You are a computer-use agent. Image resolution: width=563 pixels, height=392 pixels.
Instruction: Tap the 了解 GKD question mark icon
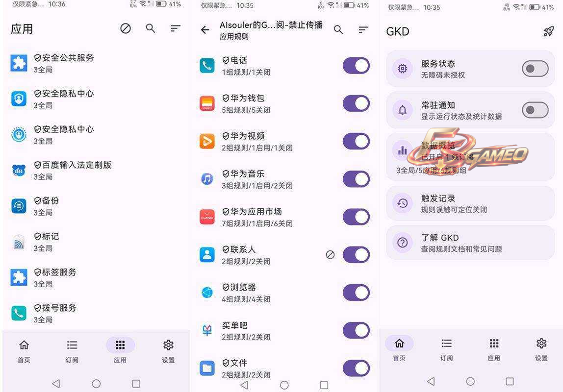[x=403, y=243]
